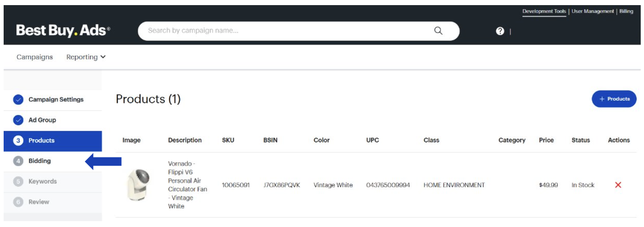Click the search magnifier icon
Image resolution: width=644 pixels, height=227 pixels.
pyautogui.click(x=438, y=31)
